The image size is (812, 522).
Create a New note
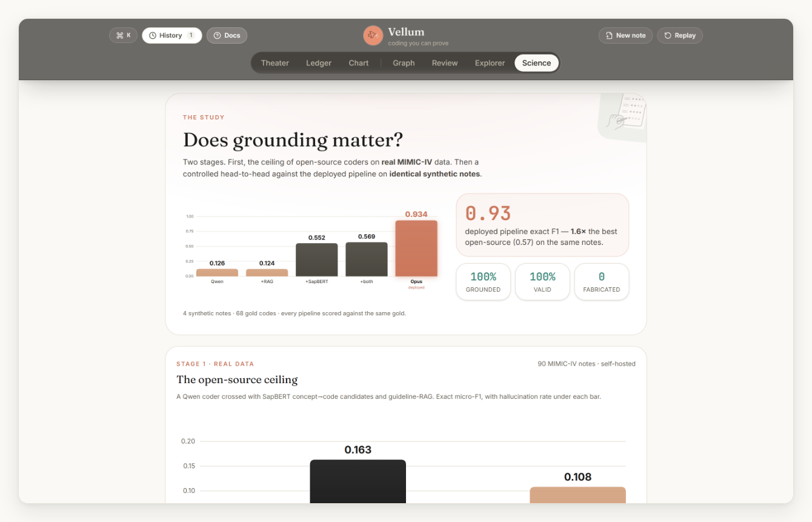[x=626, y=35]
